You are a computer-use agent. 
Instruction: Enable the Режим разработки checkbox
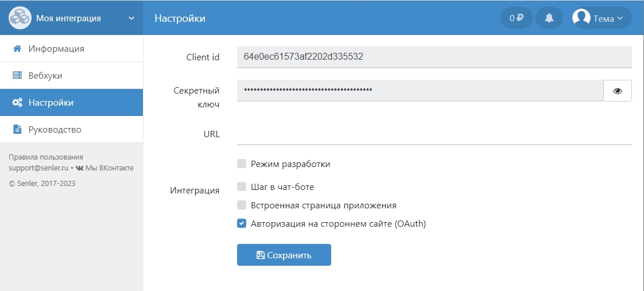(x=242, y=164)
